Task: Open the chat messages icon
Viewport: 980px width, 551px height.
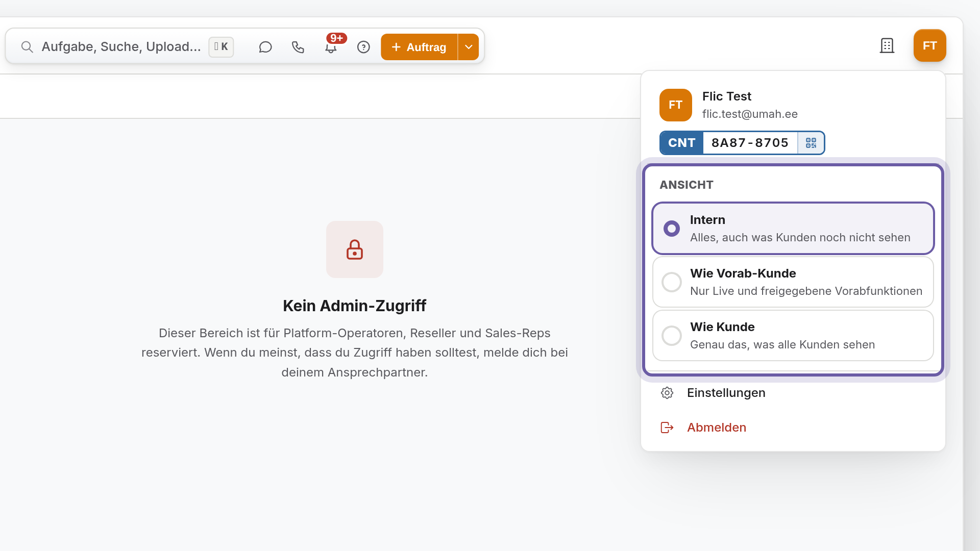Action: (x=265, y=47)
